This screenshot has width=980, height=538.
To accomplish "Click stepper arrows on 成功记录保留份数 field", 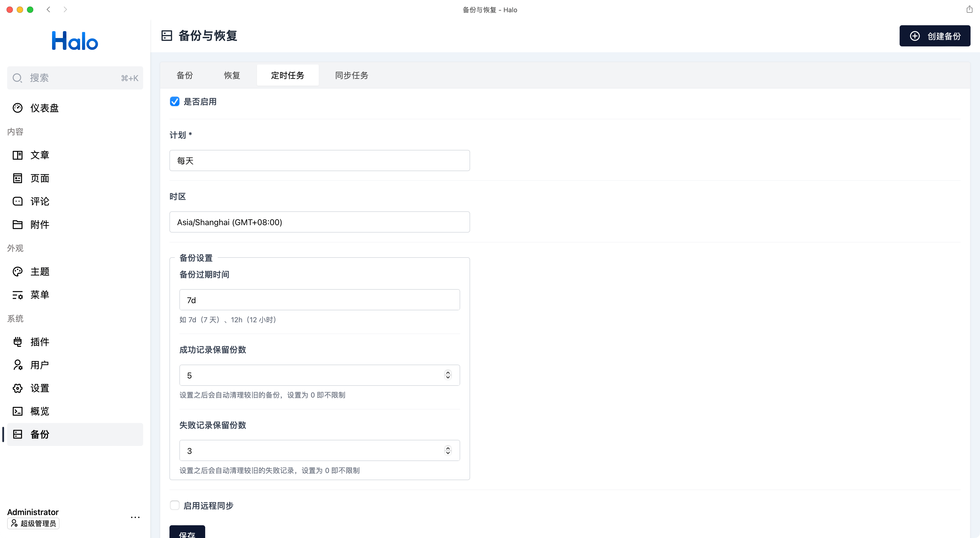I will 448,375.
